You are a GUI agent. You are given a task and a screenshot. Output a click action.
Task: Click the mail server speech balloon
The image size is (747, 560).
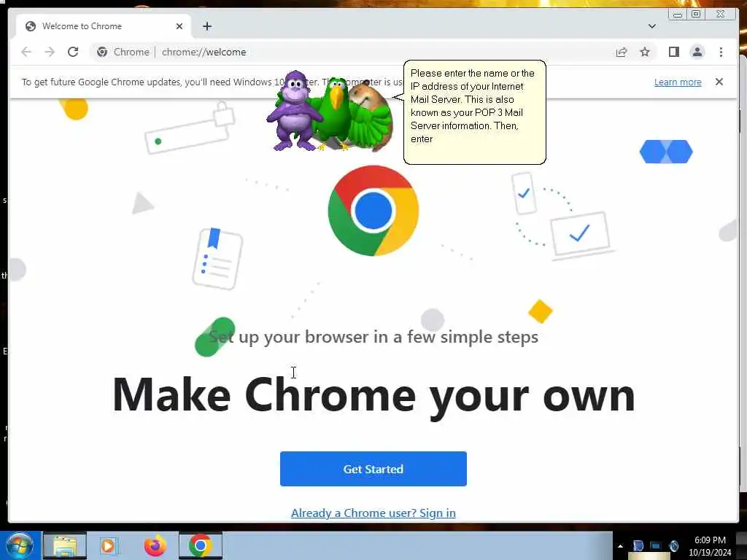coord(474,112)
